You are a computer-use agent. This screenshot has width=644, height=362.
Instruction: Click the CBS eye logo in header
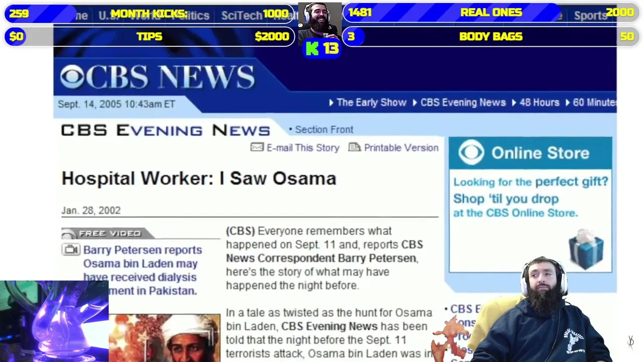click(72, 77)
